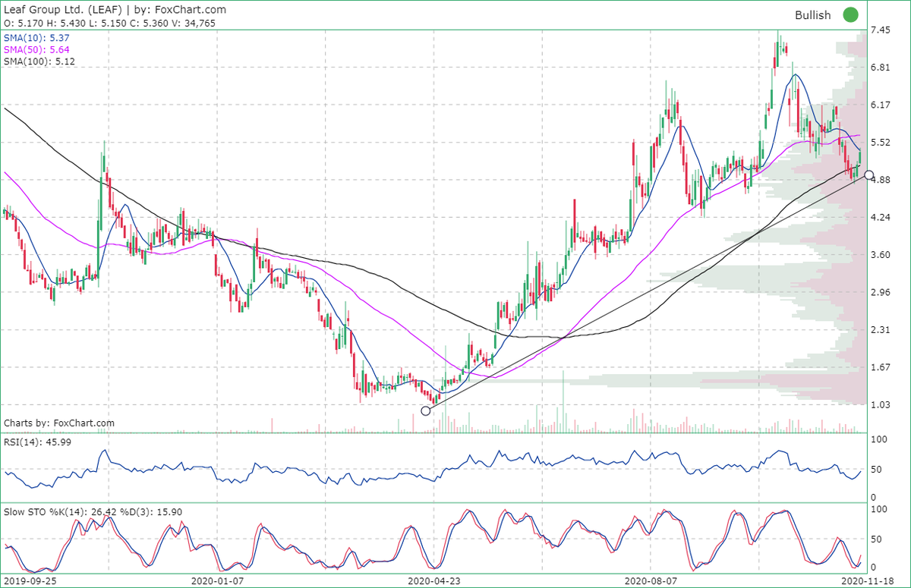Viewport: 911px width, 588px height.
Task: Click the 2020-08-07 date label
Action: (x=651, y=580)
